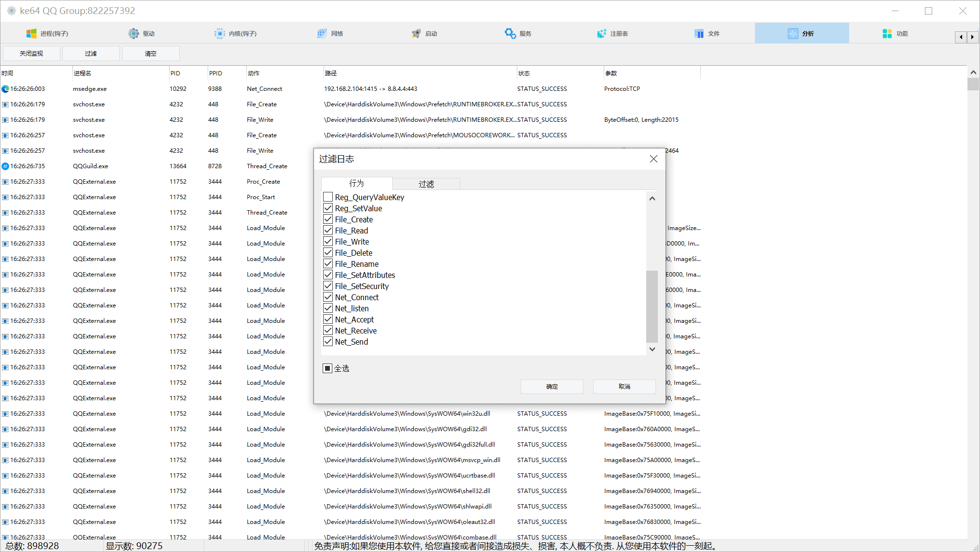Click the chip icon next to 内核(钩子)
The image size is (980, 552).
coord(220,33)
